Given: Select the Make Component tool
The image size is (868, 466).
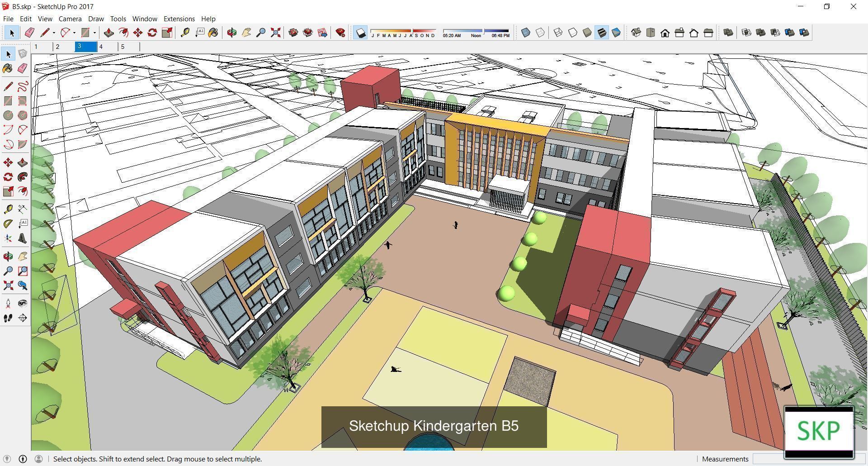Looking at the screenshot, I should pos(22,54).
